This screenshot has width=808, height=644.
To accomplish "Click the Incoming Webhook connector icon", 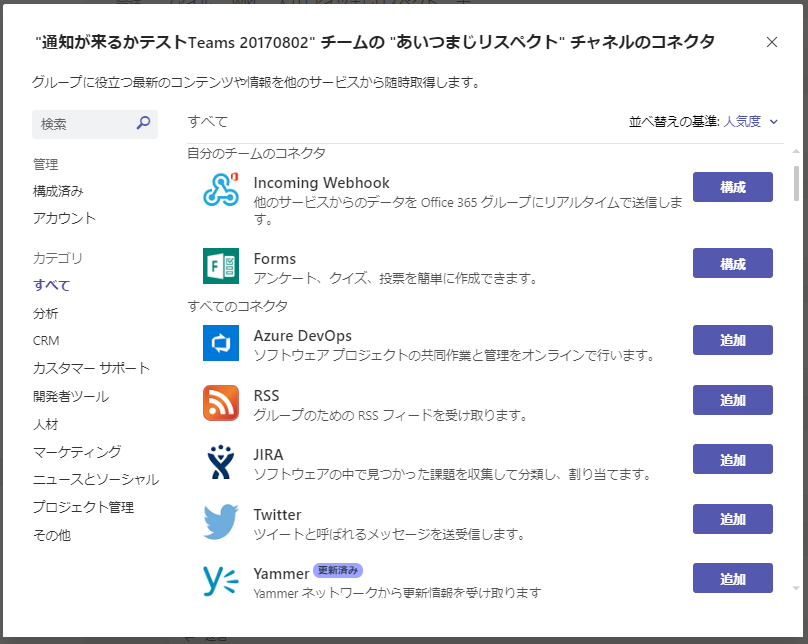I will [x=221, y=190].
